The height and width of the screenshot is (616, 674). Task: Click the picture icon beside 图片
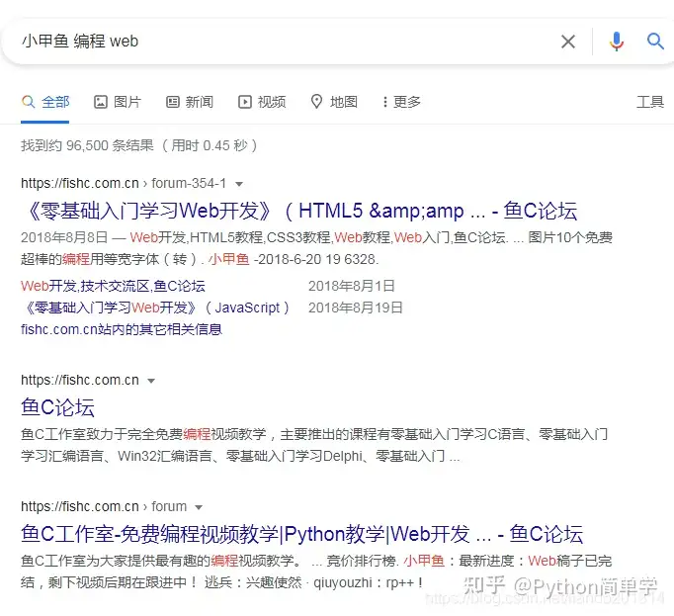pos(101,102)
